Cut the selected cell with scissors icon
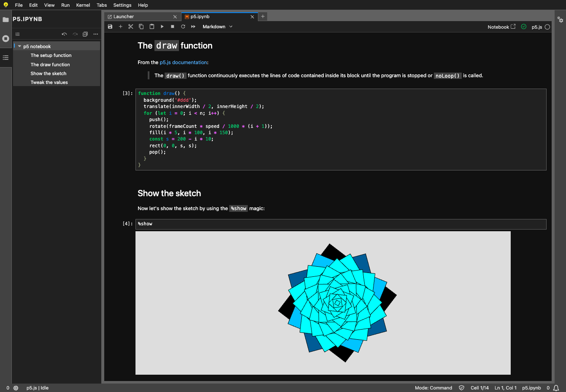 point(131,27)
